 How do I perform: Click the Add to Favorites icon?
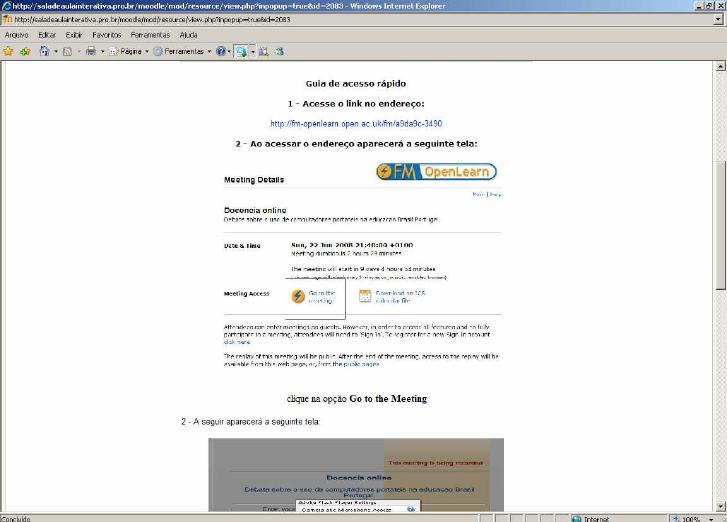click(25, 51)
